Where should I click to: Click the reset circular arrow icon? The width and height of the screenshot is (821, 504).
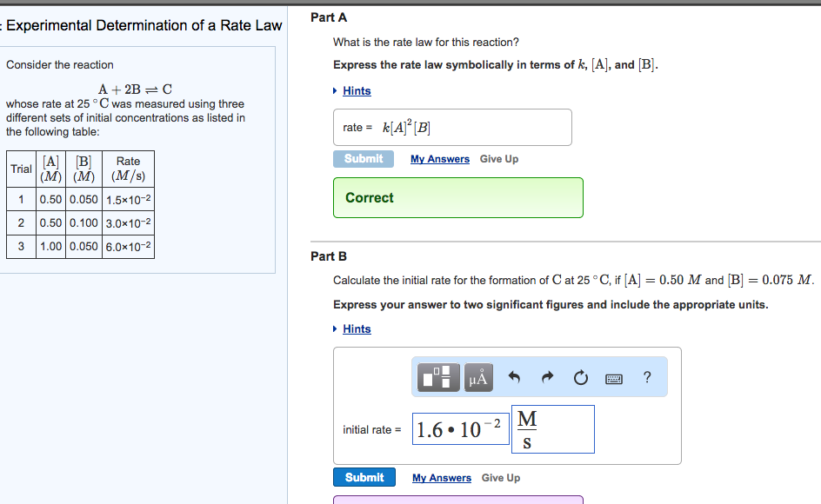[x=580, y=377]
